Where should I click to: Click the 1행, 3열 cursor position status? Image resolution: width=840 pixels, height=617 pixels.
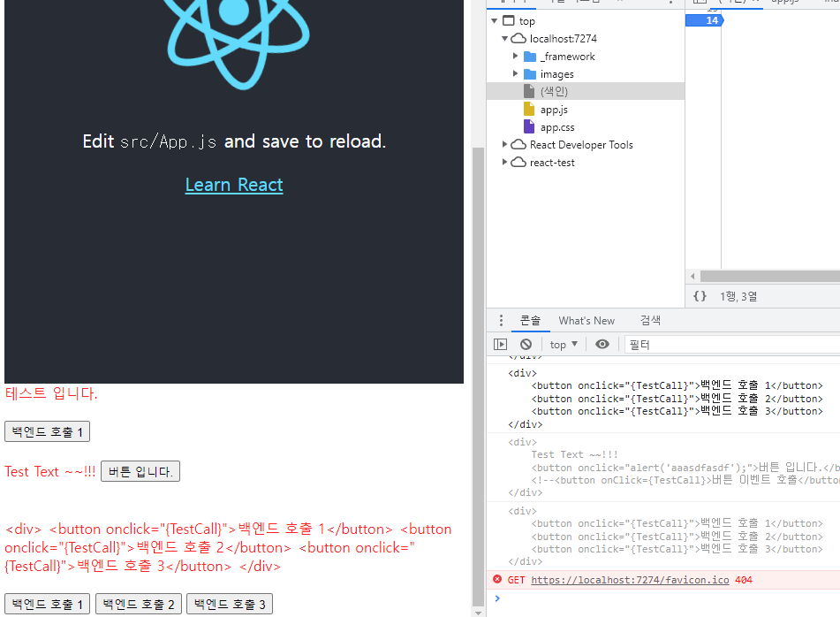pyautogui.click(x=738, y=296)
